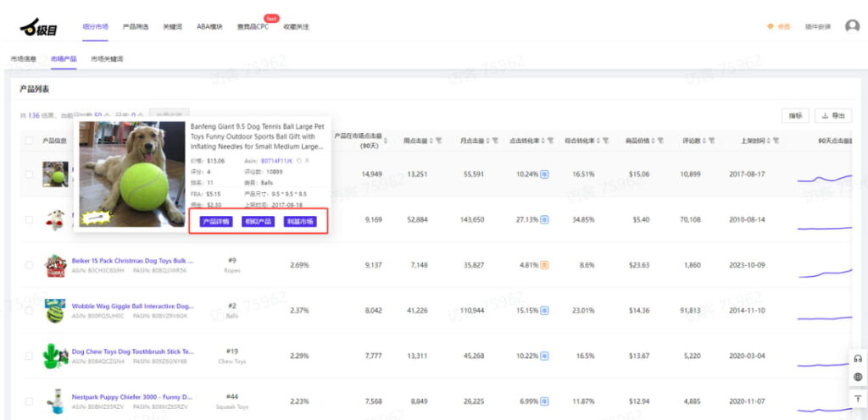This screenshot has width=868, height=420.
Task: Click the Nestpark Puppy Chiefer product thumbnail
Action: (x=56, y=400)
